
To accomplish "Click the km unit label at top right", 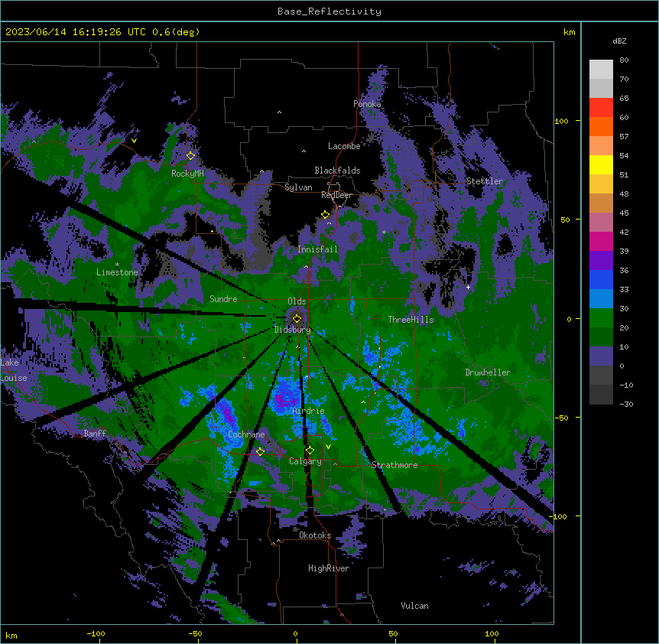I will pyautogui.click(x=569, y=32).
